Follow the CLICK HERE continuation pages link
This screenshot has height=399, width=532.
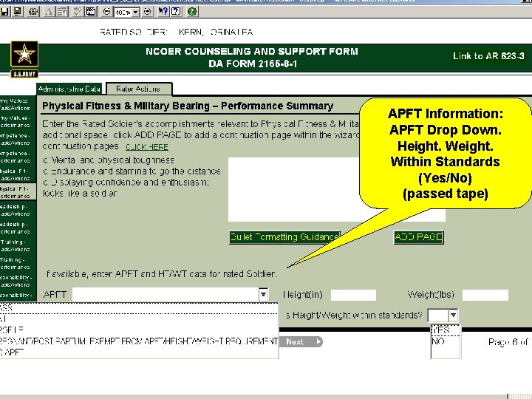pos(147,147)
